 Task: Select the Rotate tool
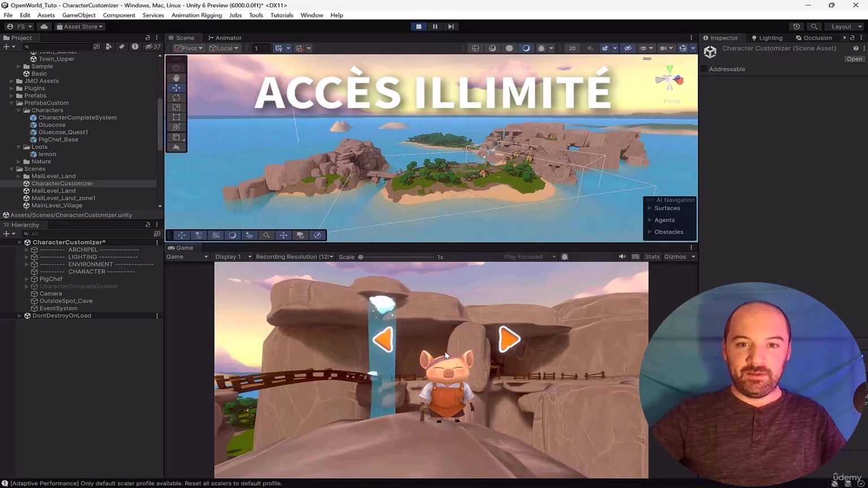[176, 97]
